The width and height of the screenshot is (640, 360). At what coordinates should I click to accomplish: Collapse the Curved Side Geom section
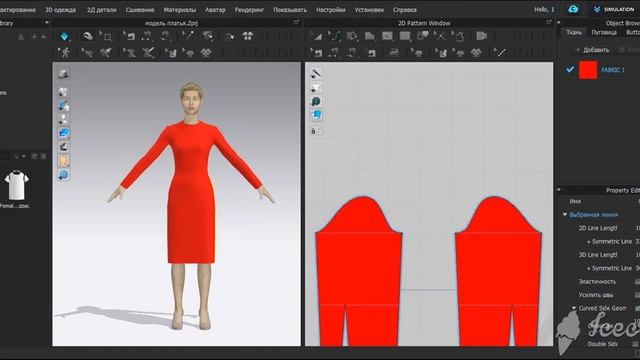(574, 308)
